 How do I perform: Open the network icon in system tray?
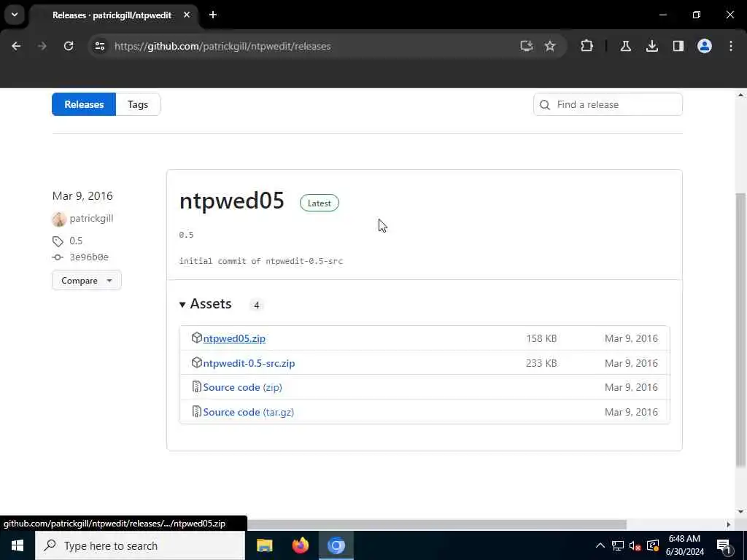[617, 545]
